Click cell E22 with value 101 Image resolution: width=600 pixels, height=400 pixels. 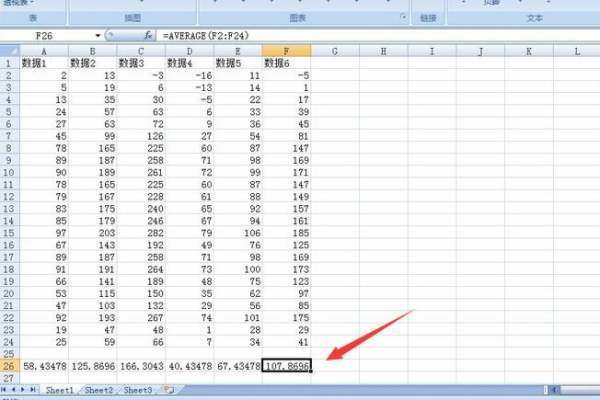tap(238, 318)
